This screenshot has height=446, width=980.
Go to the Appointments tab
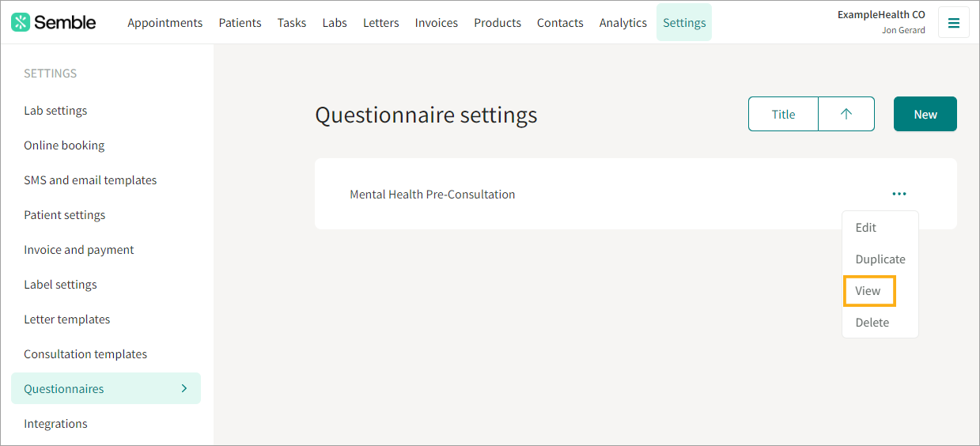(x=165, y=23)
